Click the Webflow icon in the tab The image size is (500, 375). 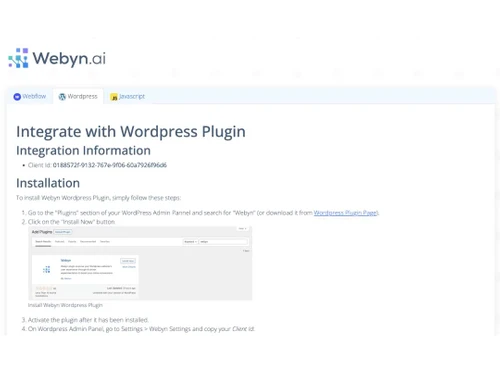coord(17,97)
